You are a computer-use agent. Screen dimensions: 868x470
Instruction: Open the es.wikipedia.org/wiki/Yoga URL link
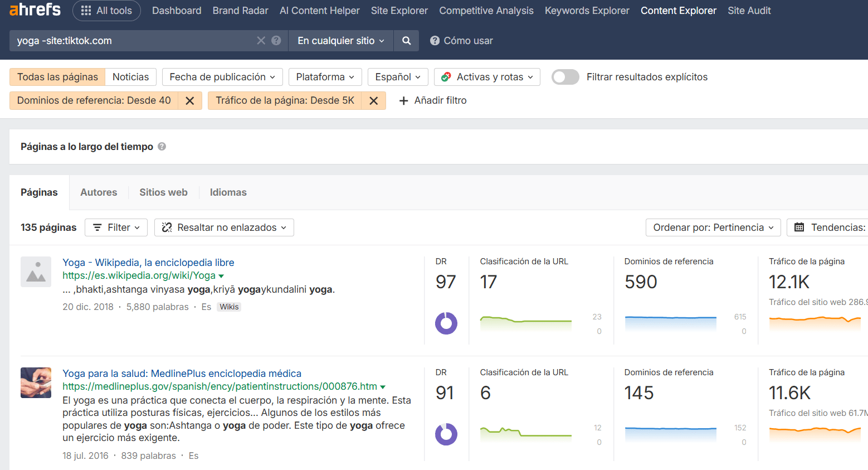coord(139,275)
